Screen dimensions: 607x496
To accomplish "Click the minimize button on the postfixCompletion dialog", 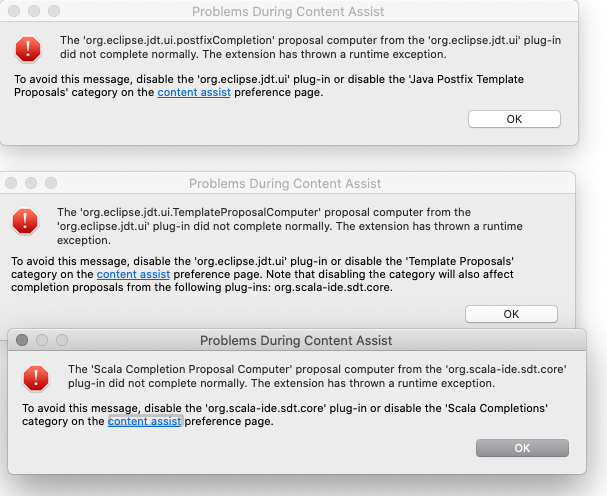I will 34,11.
